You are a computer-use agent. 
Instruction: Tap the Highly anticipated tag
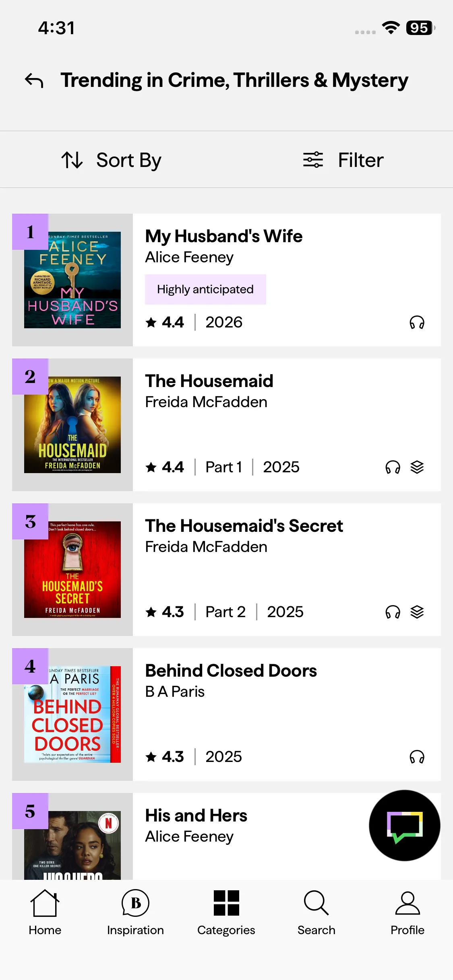(205, 289)
